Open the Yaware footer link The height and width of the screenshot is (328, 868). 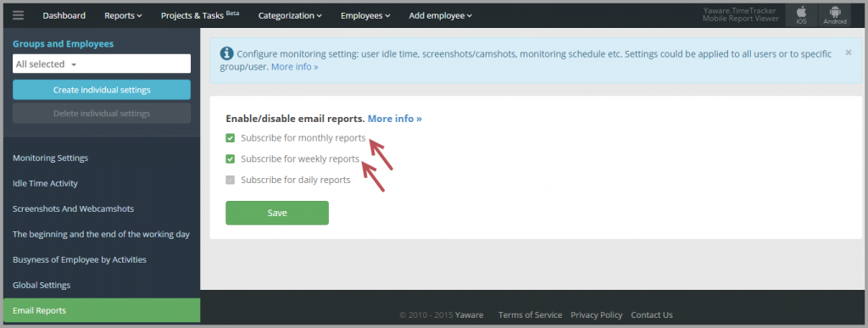point(469,314)
